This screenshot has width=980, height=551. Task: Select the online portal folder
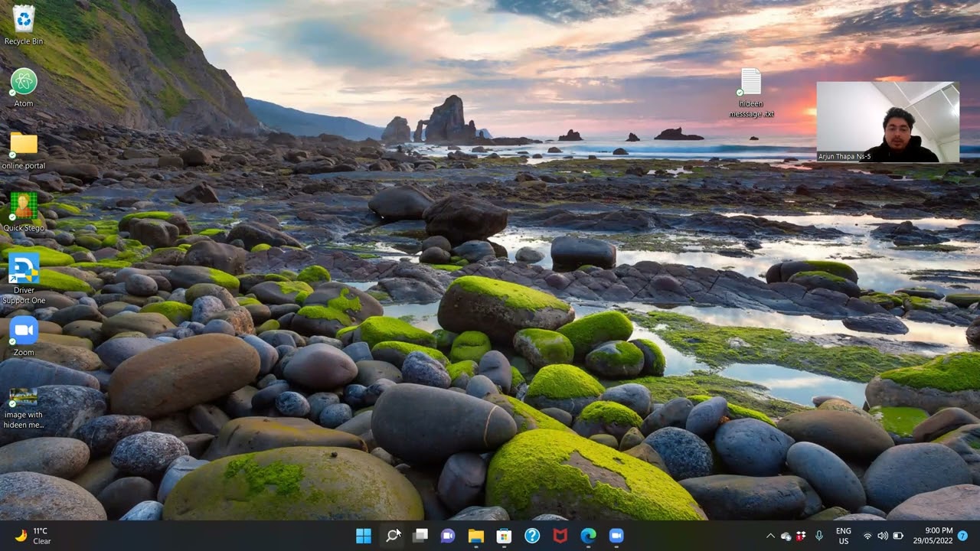24,144
